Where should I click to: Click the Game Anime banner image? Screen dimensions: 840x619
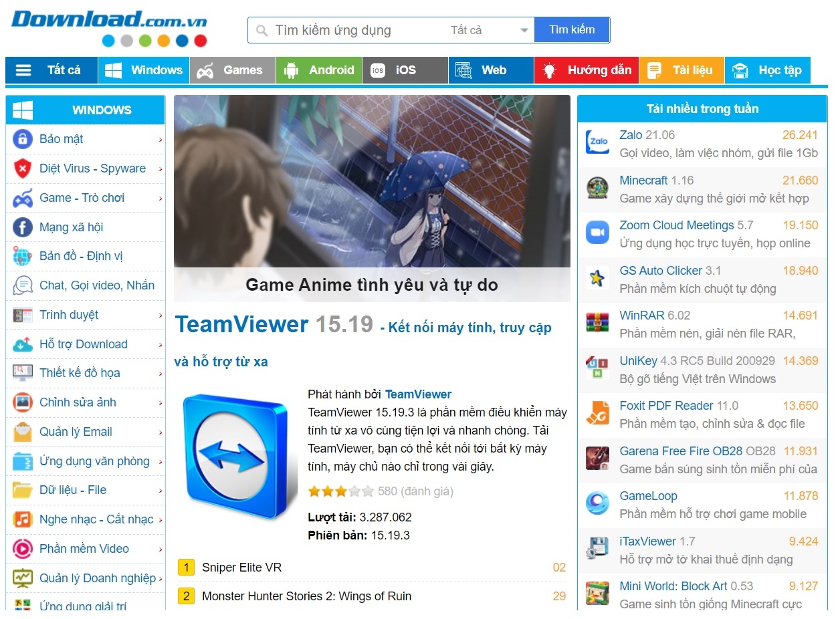click(372, 198)
